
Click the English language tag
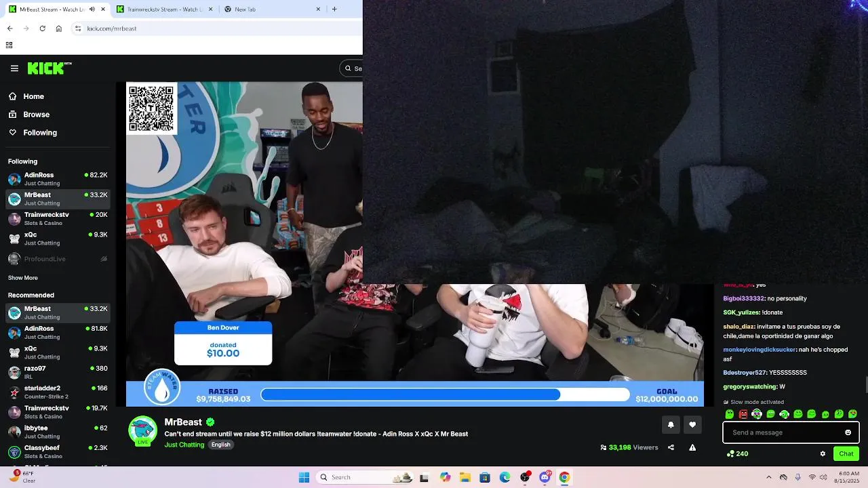coord(220,445)
